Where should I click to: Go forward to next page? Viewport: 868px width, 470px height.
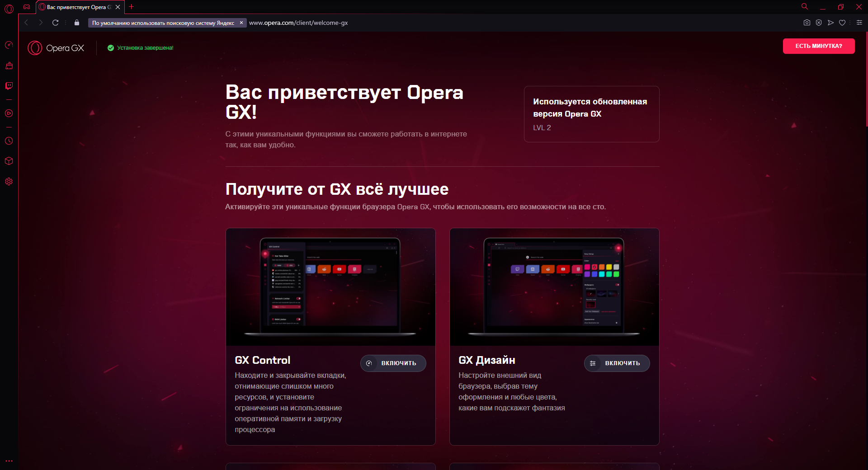[41, 23]
